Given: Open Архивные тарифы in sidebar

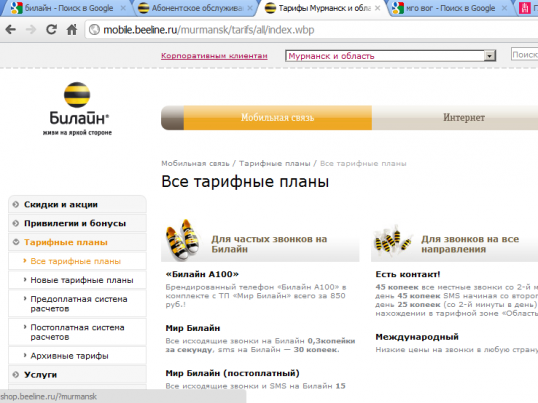Looking at the screenshot, I should coord(69,356).
